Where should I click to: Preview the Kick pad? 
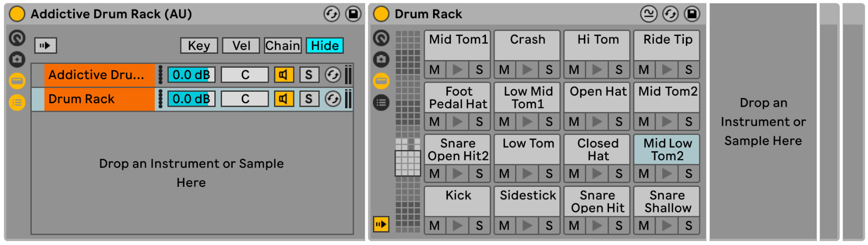(458, 225)
